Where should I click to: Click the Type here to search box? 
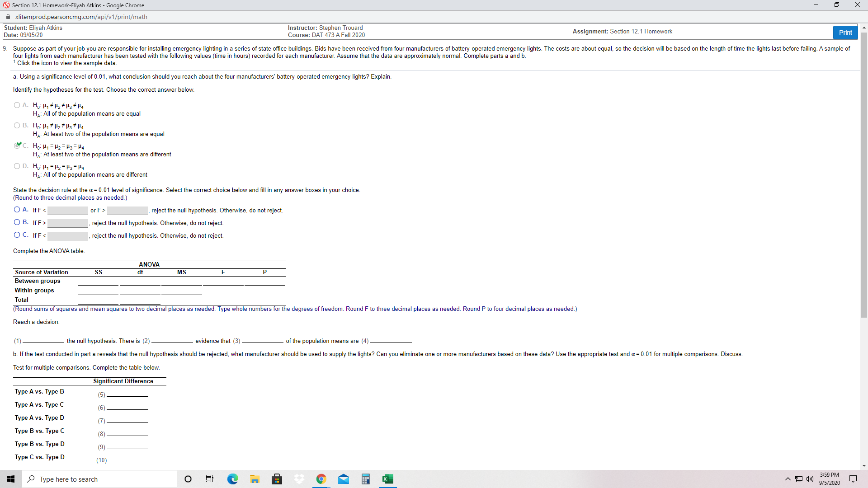pos(99,479)
